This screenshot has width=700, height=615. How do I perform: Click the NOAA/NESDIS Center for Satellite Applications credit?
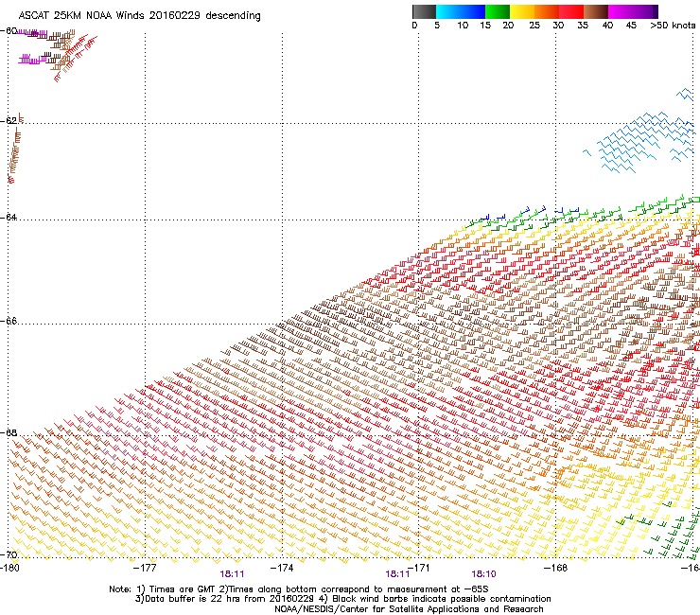(x=409, y=609)
